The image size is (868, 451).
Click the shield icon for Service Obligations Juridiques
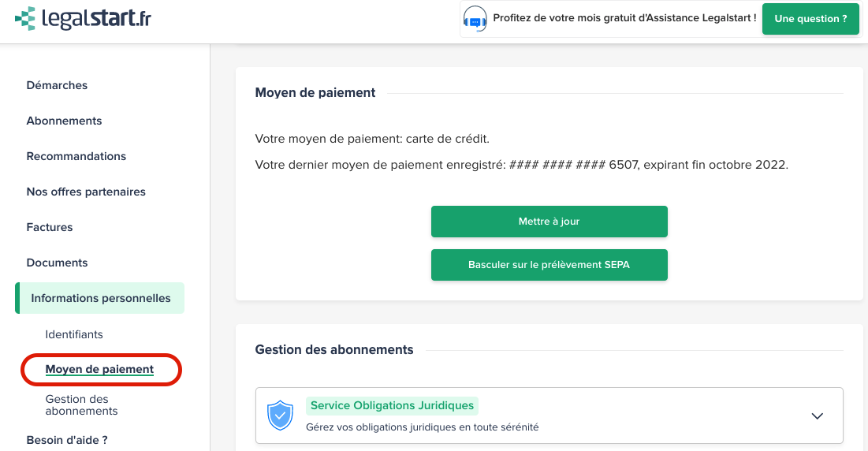point(280,416)
